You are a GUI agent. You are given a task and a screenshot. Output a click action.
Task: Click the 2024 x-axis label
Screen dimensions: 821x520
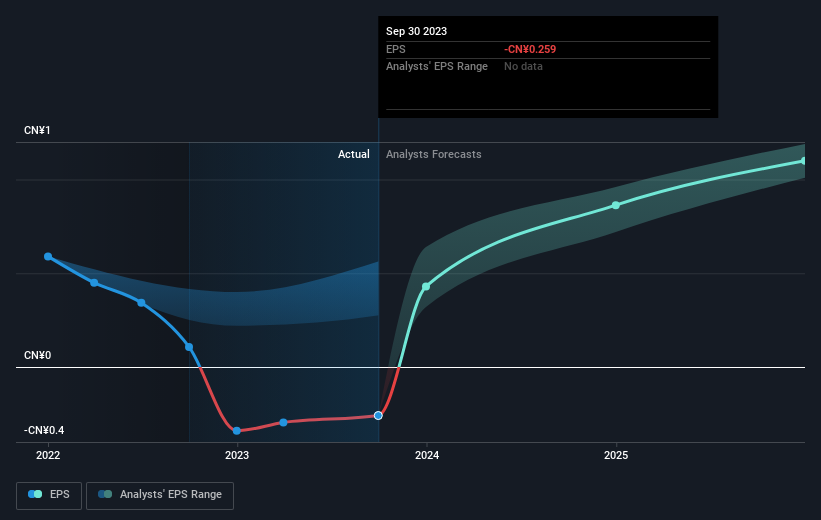(x=427, y=455)
